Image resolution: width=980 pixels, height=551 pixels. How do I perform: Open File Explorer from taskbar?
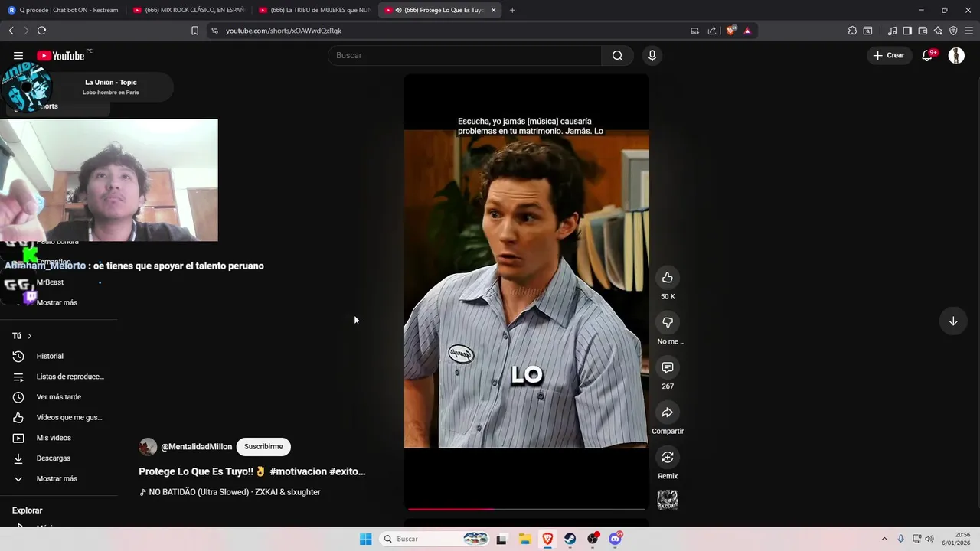click(x=524, y=539)
